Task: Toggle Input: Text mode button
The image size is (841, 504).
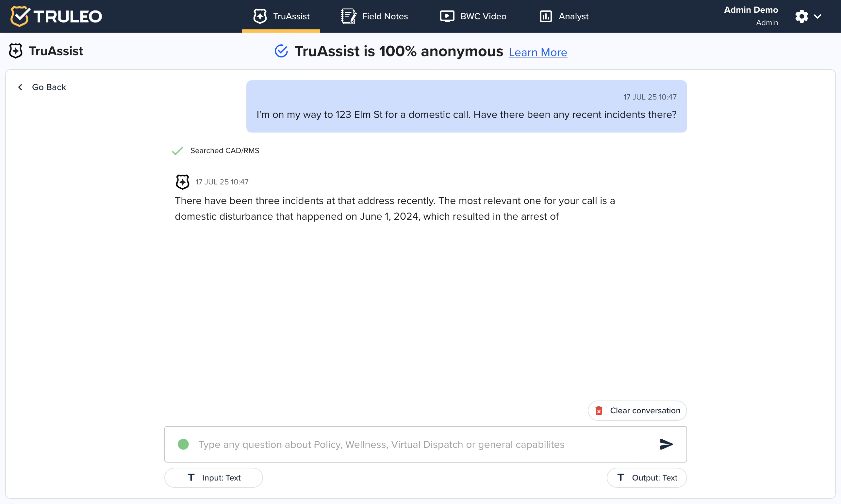Action: pos(213,478)
